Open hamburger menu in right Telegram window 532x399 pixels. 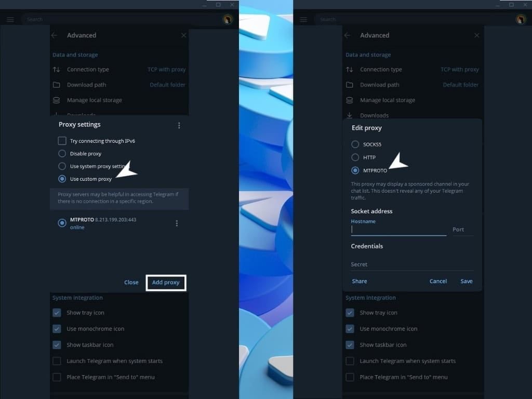(303, 19)
